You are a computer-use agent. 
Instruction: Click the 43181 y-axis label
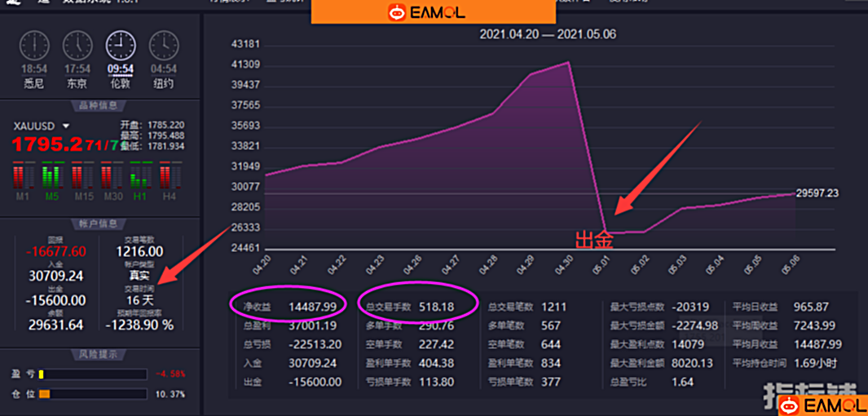(x=246, y=44)
